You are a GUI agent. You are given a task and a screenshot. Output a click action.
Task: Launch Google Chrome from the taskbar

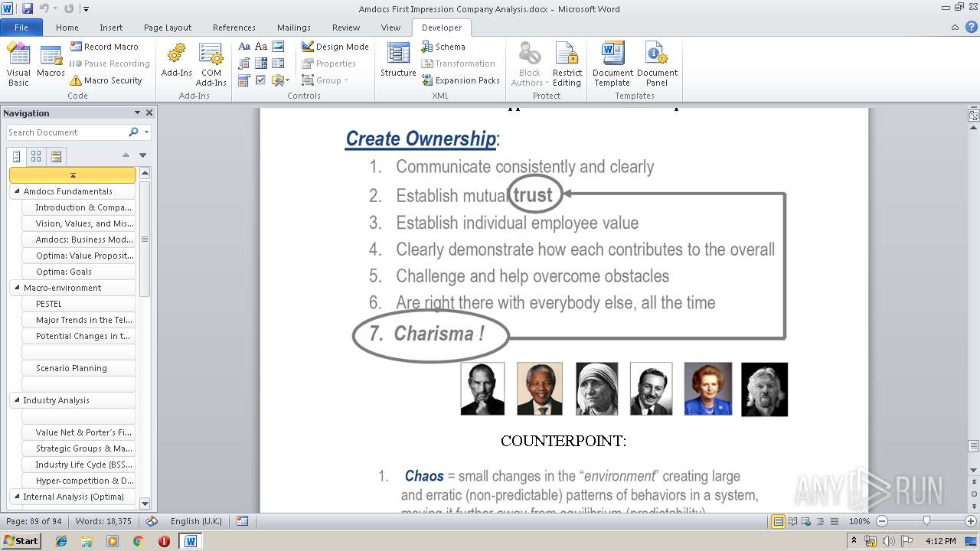coord(138,541)
